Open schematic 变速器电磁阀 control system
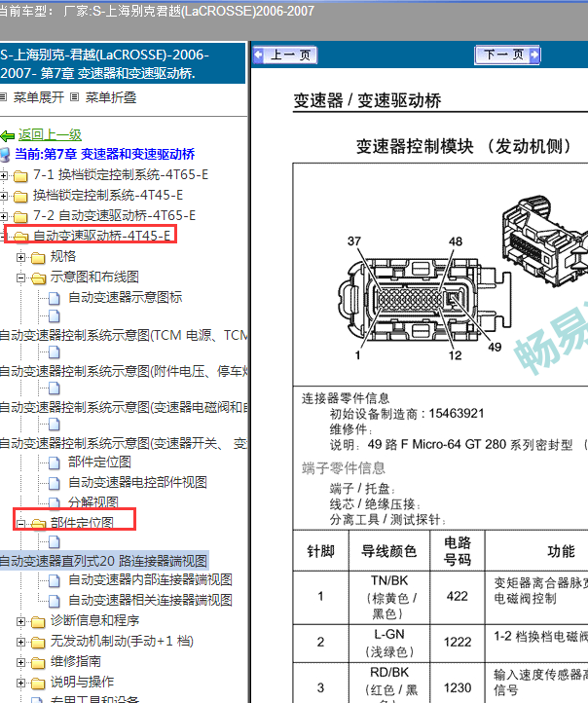Screen dimensions: 588x703 pyautogui.click(x=124, y=407)
